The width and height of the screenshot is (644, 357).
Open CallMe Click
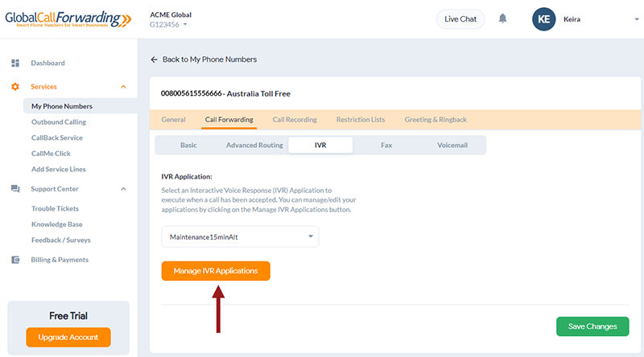(51, 154)
